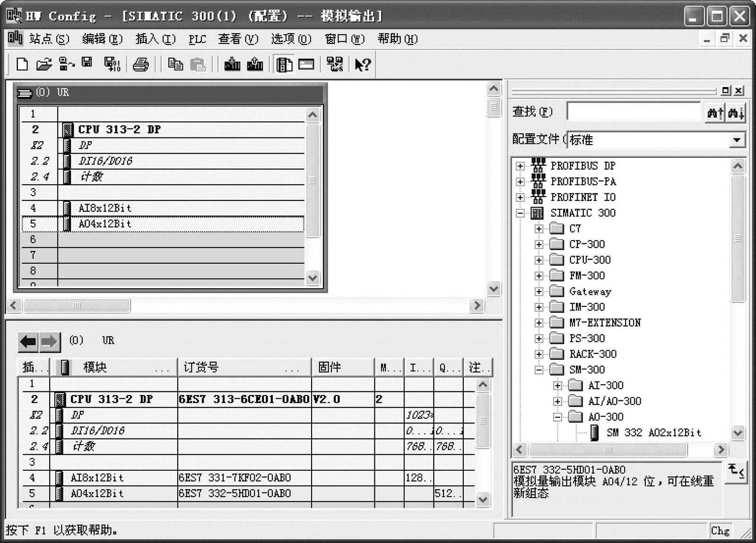Expand the CPU-300 folder

coord(539,260)
